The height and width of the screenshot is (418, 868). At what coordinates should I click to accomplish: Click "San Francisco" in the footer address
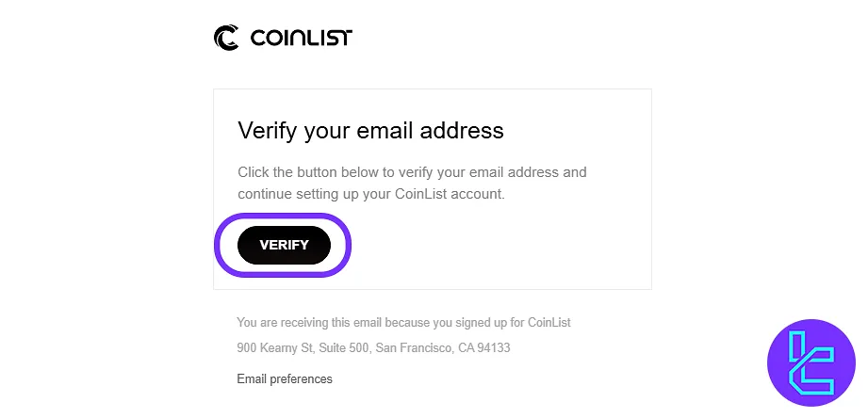click(x=416, y=348)
